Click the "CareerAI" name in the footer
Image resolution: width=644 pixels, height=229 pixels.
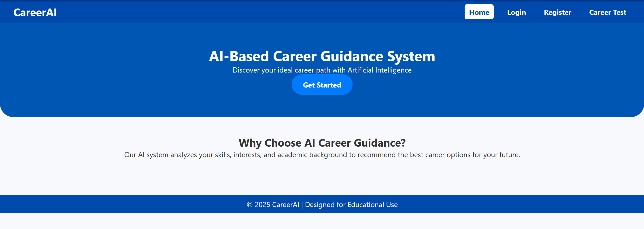[x=285, y=205]
